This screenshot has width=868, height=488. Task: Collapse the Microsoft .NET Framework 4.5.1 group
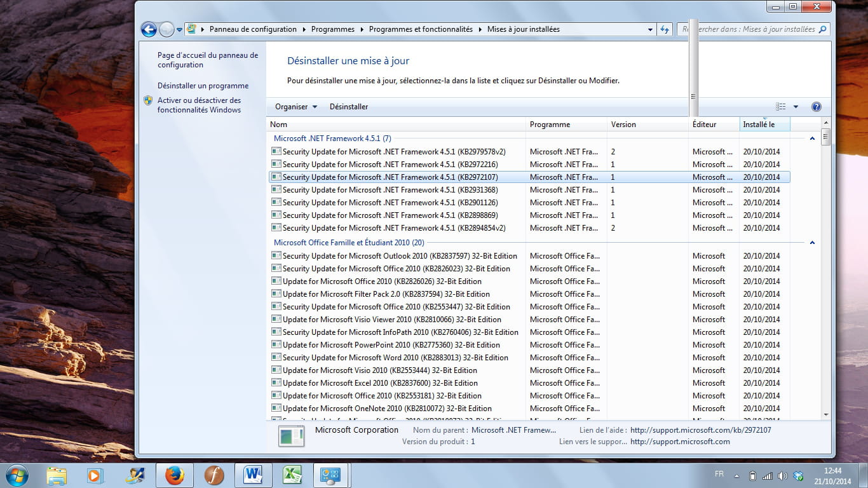pyautogui.click(x=812, y=139)
